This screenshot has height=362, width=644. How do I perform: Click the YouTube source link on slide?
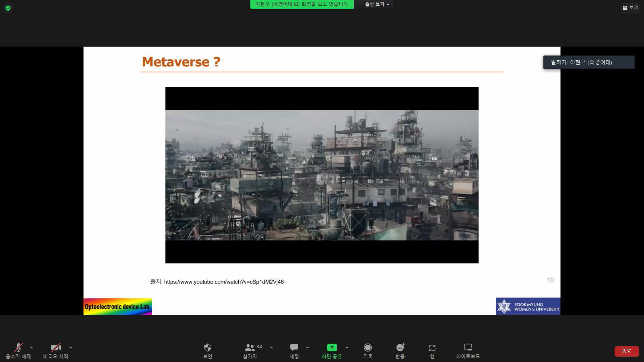point(224,282)
